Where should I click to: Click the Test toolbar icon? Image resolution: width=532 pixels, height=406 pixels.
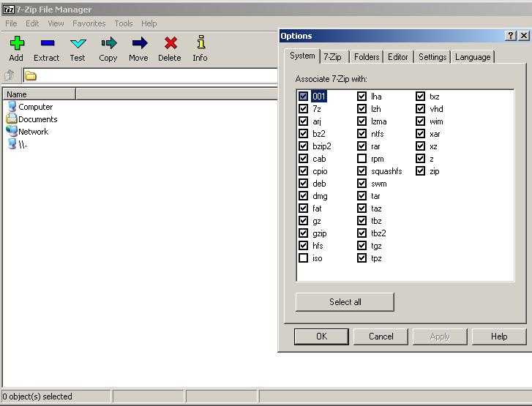pyautogui.click(x=78, y=43)
